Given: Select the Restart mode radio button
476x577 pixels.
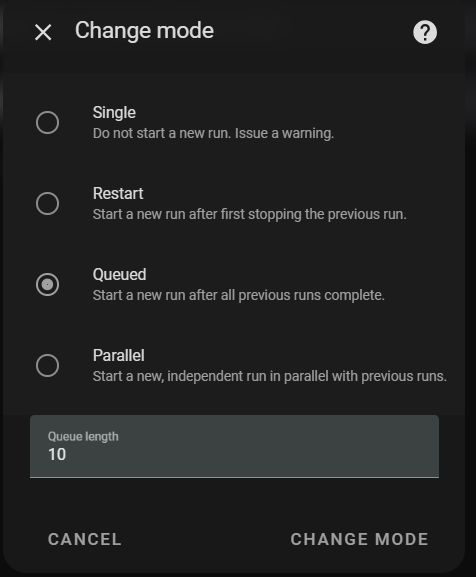Looking at the screenshot, I should coord(47,203).
